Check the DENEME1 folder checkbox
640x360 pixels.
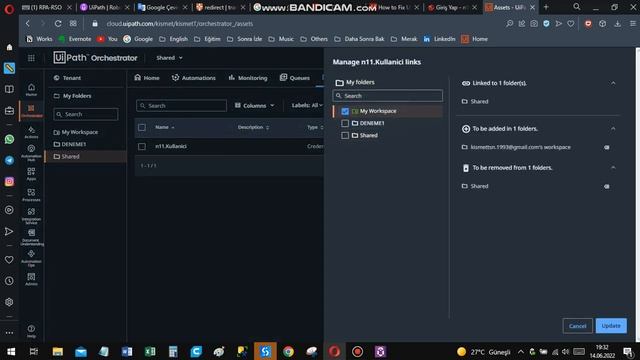pyautogui.click(x=345, y=123)
